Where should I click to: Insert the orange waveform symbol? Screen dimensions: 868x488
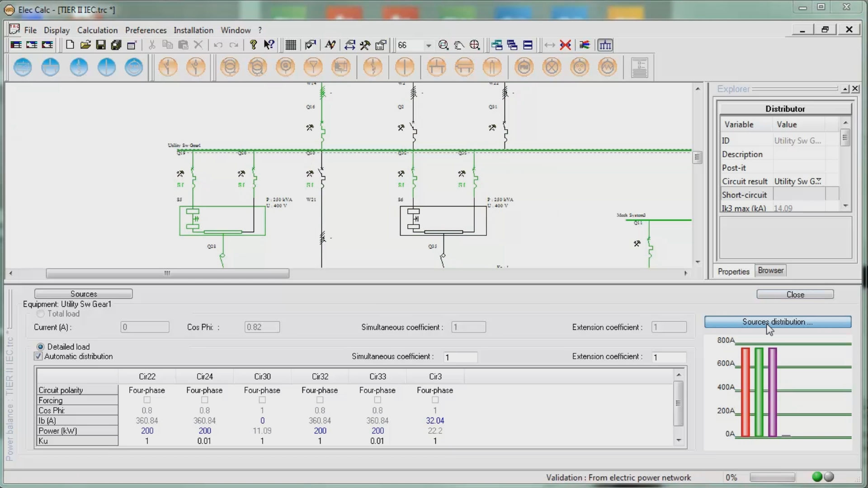pos(608,67)
